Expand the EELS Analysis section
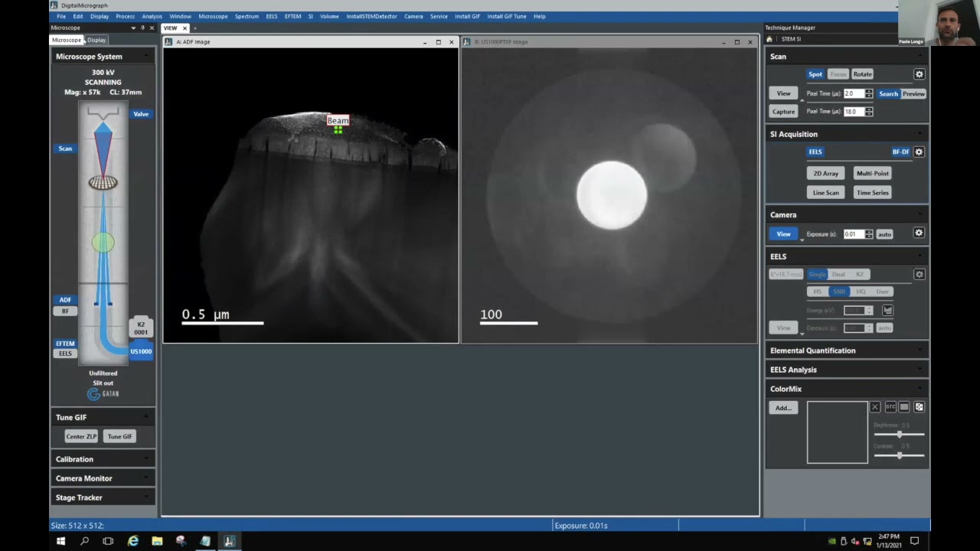980x551 pixels. pyautogui.click(x=847, y=370)
